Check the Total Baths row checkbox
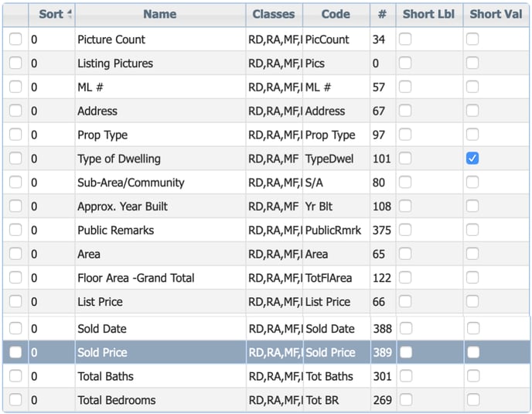Screen dimensions: 532x414 [15, 376]
